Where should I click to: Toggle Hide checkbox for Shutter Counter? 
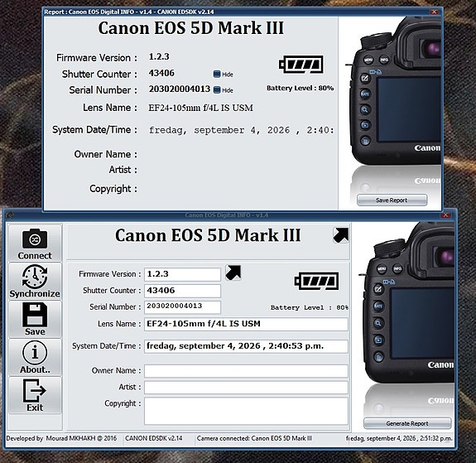pos(217,74)
